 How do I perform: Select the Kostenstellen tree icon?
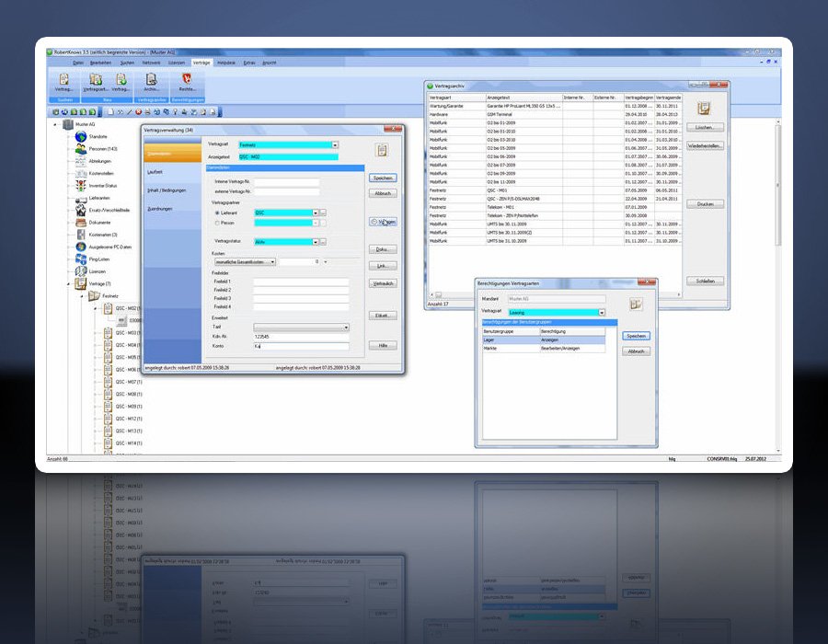(81, 173)
